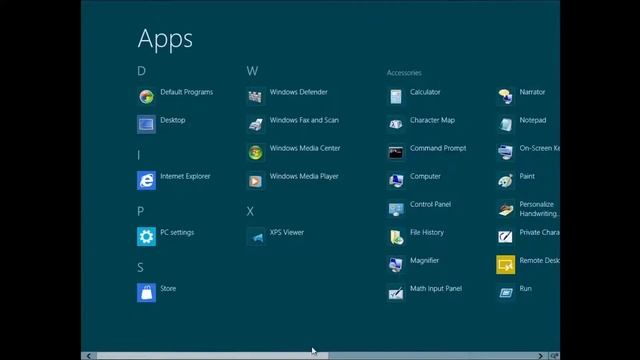
Task: Select the 'PC settings' label
Action: [x=177, y=232]
